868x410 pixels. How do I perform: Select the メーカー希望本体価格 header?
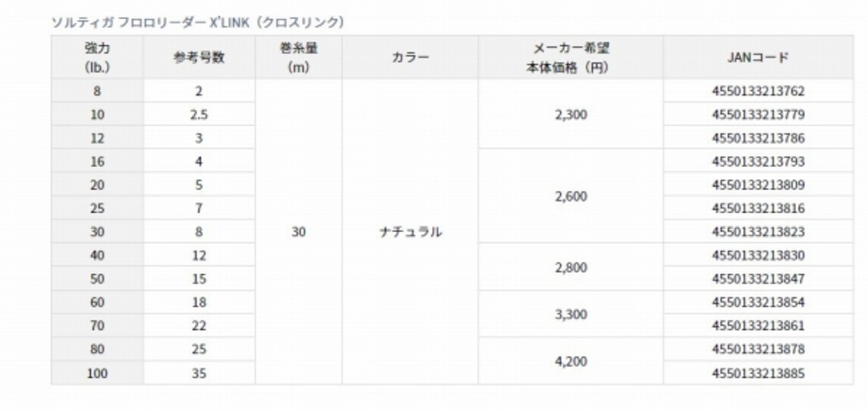pyautogui.click(x=571, y=58)
